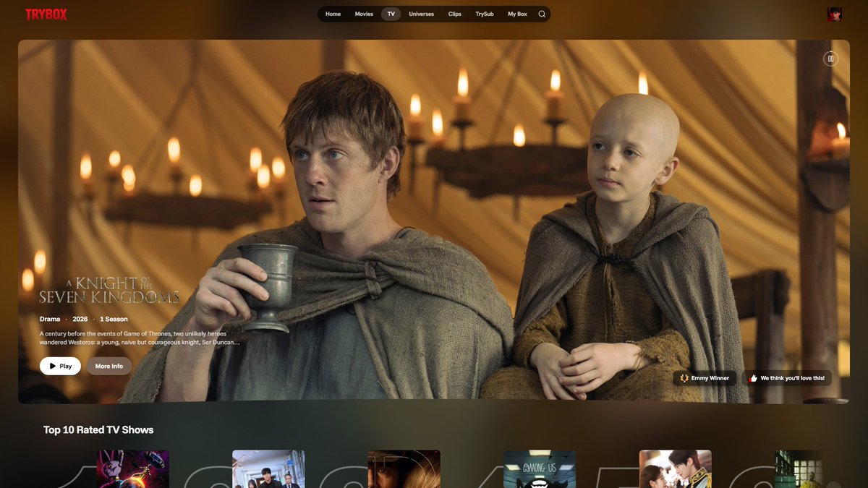Open search with the magnifier icon
Image resolution: width=868 pixels, height=488 pixels.
[542, 14]
